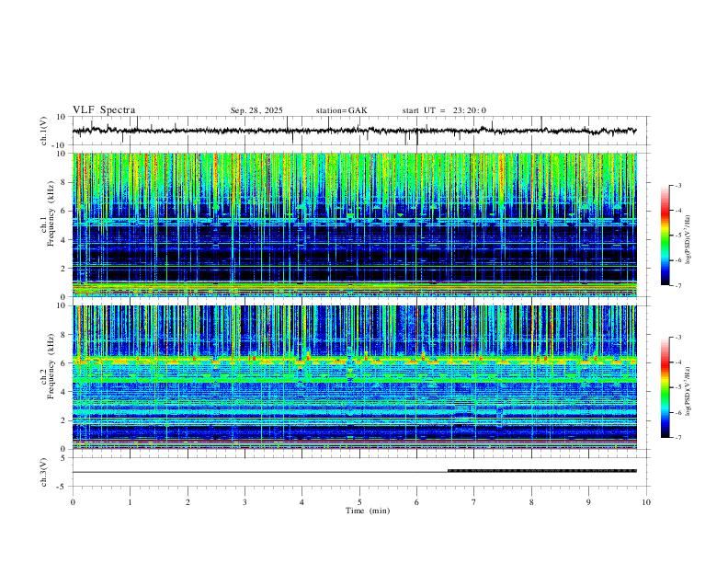Click the "-3" label on ch.2 color bar

pyautogui.click(x=678, y=338)
